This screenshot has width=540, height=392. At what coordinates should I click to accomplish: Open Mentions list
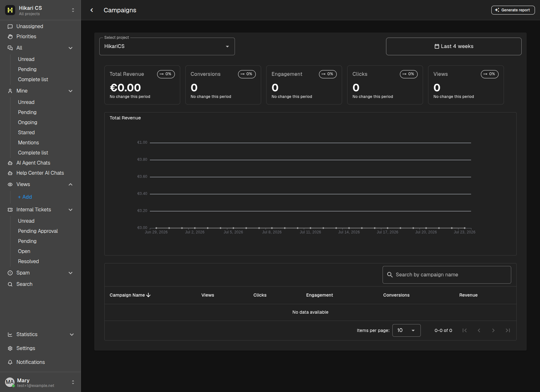(28, 143)
